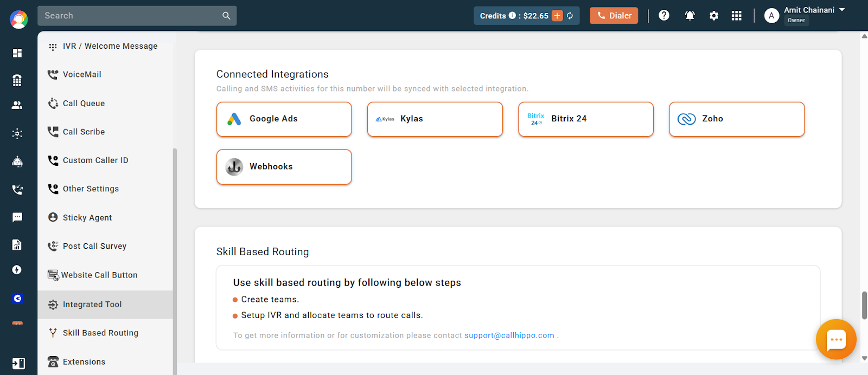This screenshot has height=375, width=868.
Task: Open the integrations hub icon in sidebar
Action: click(x=17, y=133)
